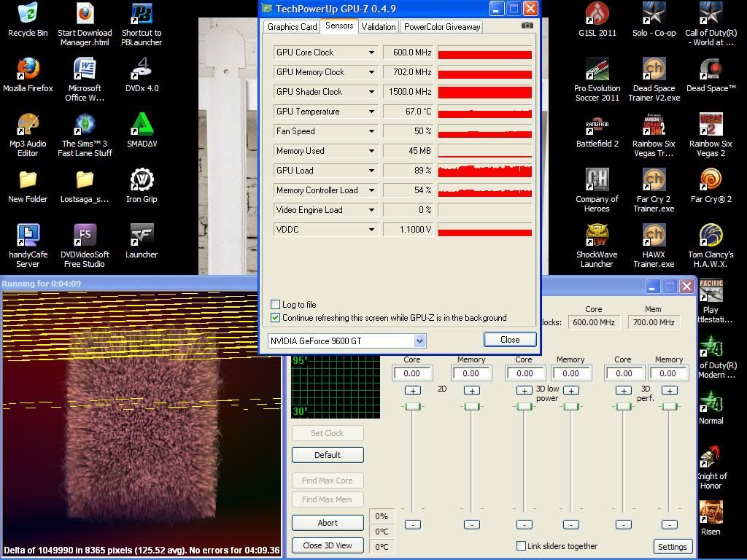Toggle continue refreshing in background checkbox

[x=275, y=318]
